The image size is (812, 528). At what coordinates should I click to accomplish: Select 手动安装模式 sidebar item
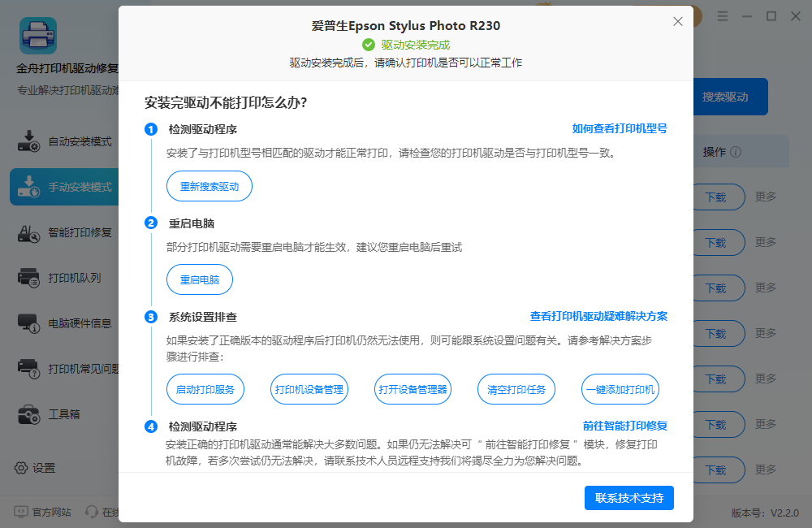point(65,187)
